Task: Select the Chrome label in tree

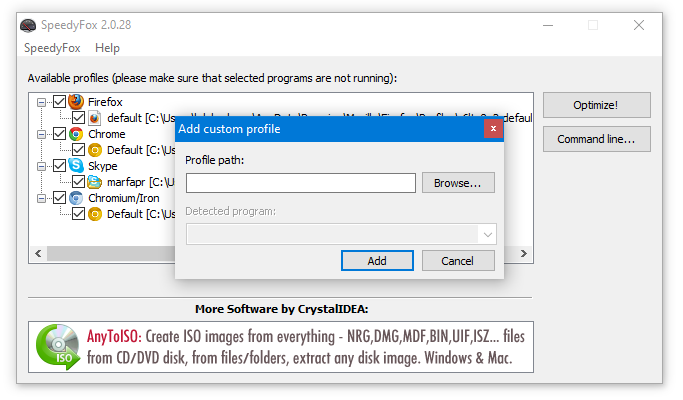Action: (107, 134)
